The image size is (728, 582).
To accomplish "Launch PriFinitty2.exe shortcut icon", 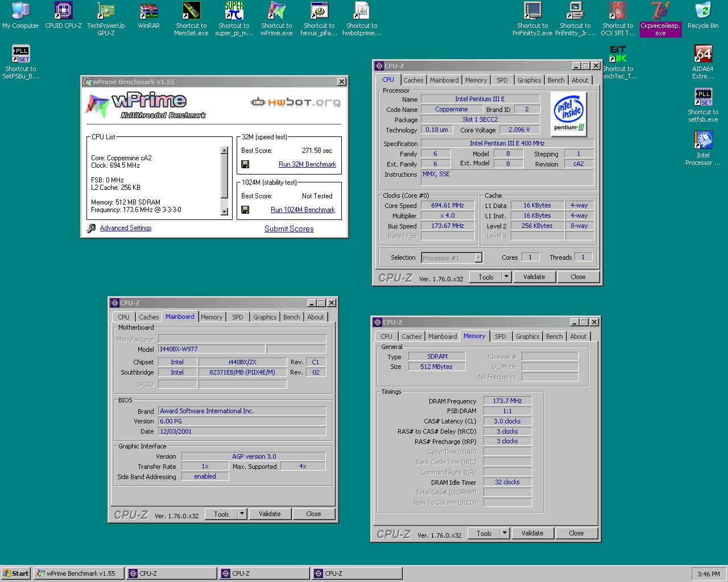I will coord(532,19).
